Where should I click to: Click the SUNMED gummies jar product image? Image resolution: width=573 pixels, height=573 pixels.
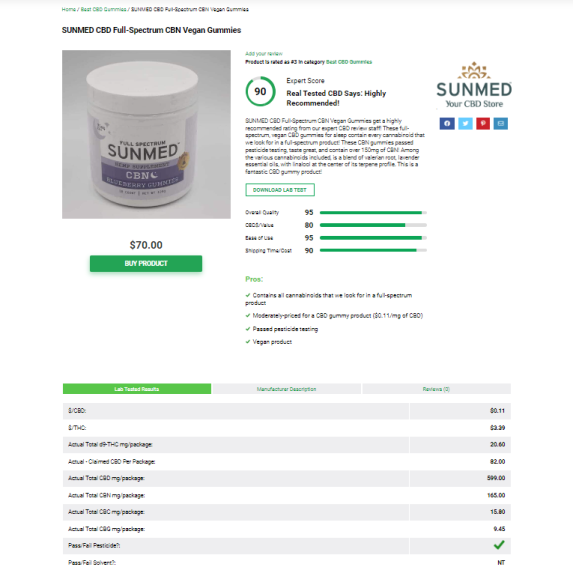pyautogui.click(x=146, y=134)
